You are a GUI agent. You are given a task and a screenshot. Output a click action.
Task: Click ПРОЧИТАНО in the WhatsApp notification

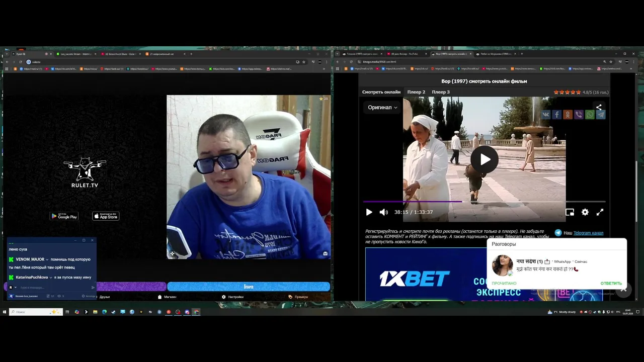click(x=504, y=283)
